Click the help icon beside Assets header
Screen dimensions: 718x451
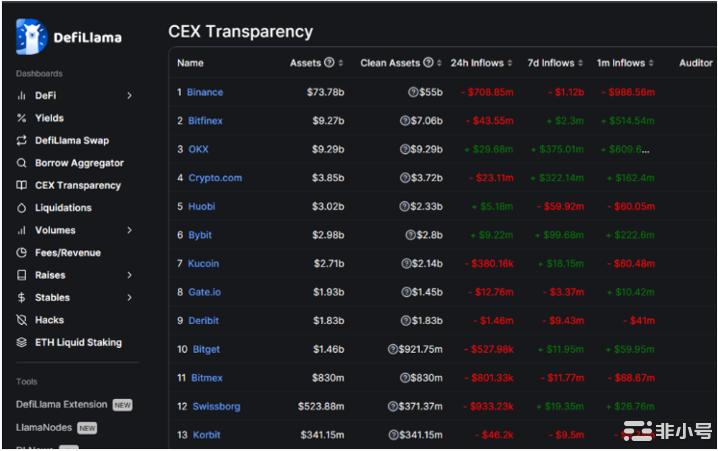(329, 63)
